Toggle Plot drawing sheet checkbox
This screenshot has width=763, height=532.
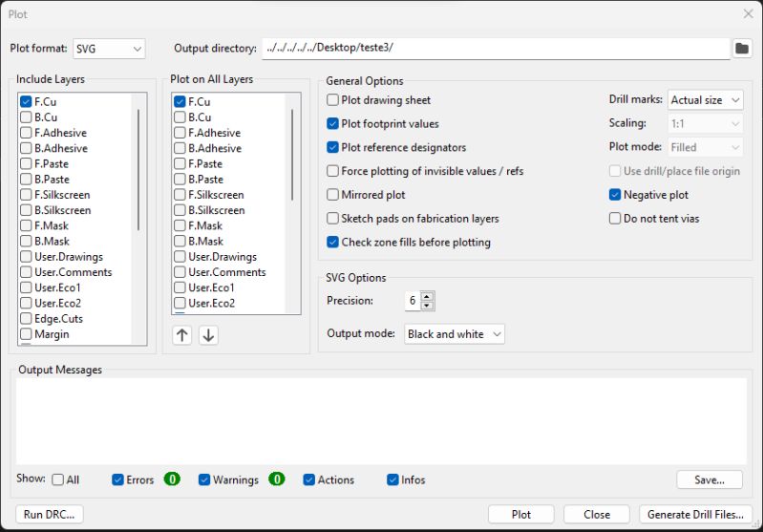(x=333, y=99)
